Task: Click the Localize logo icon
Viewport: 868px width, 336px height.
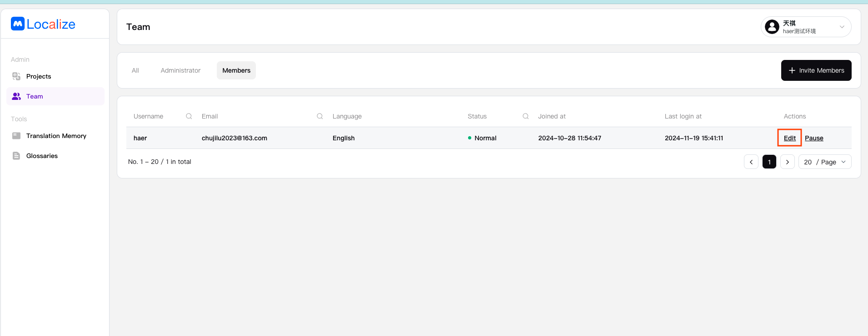Action: click(x=18, y=24)
